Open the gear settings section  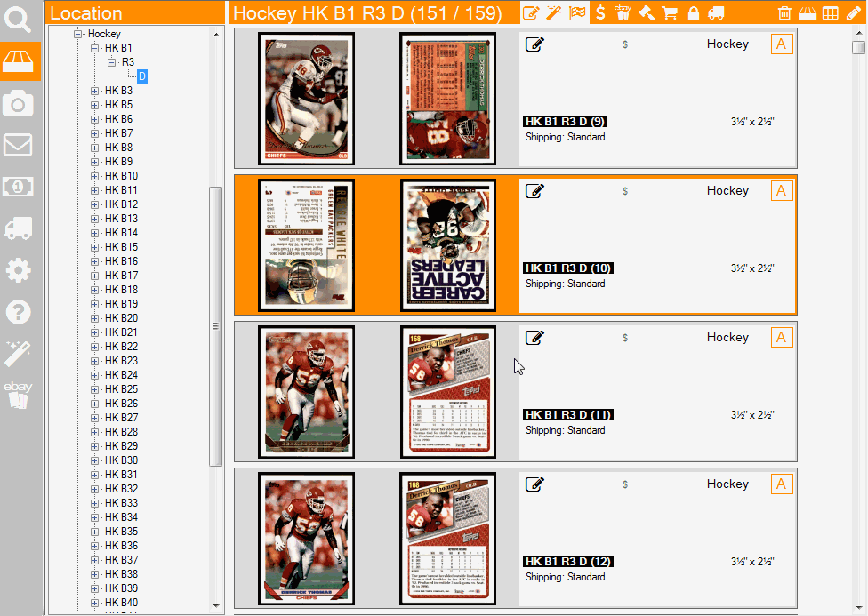(19, 270)
